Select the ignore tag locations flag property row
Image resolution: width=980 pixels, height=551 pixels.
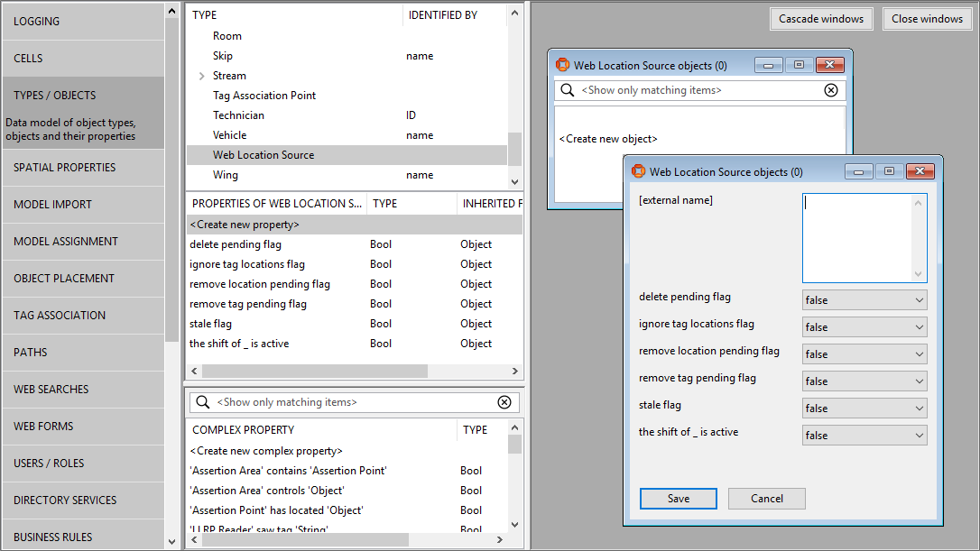tap(355, 263)
